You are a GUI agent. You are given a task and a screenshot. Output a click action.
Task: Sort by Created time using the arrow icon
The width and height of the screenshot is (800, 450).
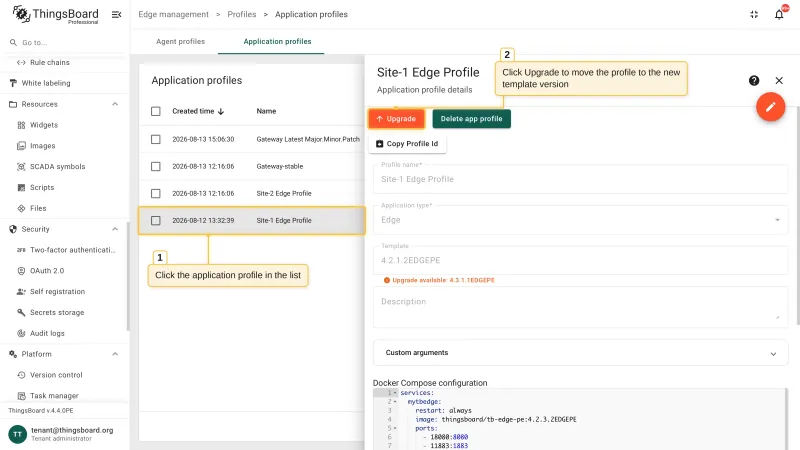pos(221,111)
